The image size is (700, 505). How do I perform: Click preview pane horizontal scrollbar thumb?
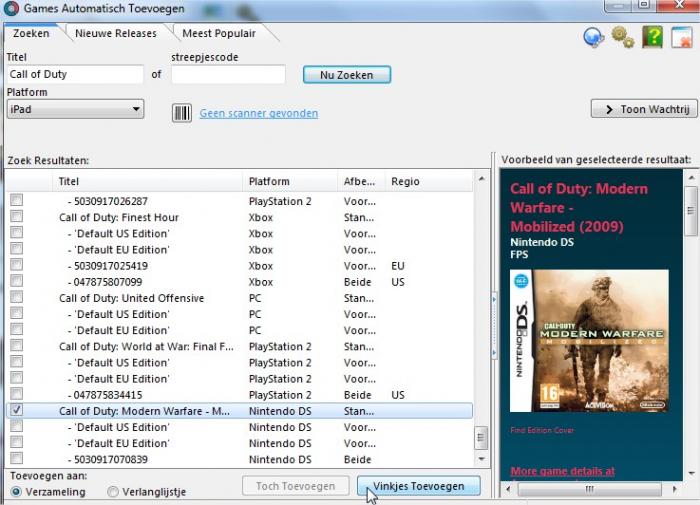[589, 489]
